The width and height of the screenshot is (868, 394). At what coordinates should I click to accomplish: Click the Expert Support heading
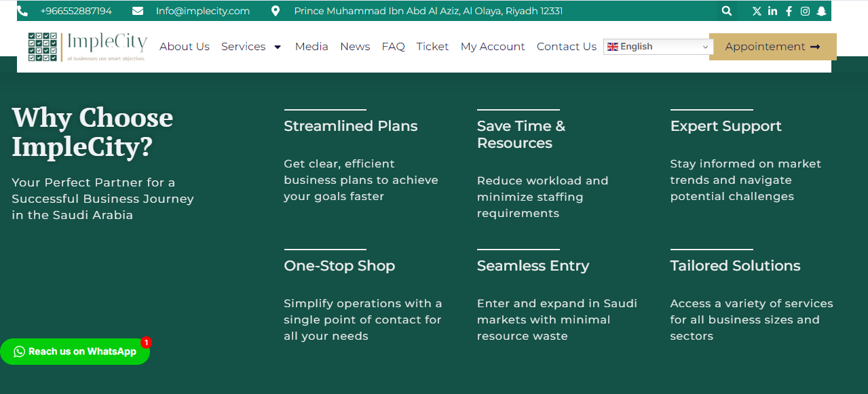[x=725, y=126]
